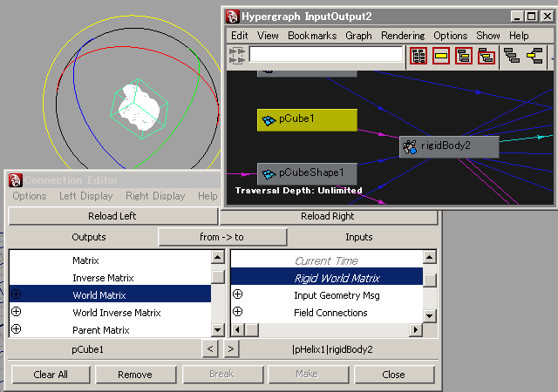Select the rigidBody2 node in Hypergraph
558x392 pixels.
tap(449, 147)
